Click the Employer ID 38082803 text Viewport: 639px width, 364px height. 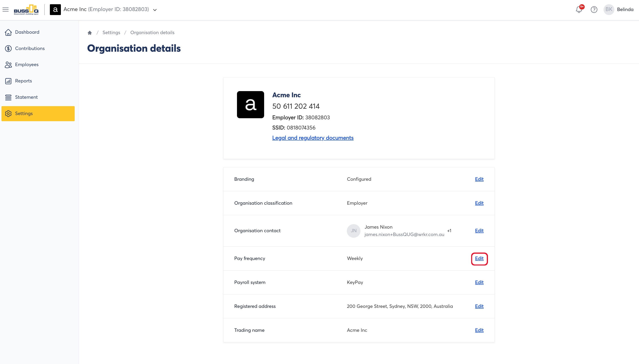click(301, 118)
